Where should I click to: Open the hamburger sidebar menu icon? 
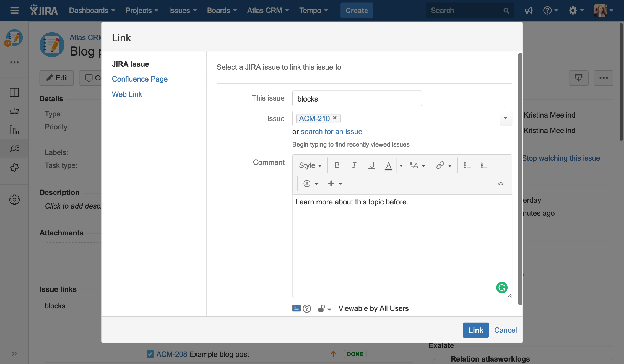[14, 11]
